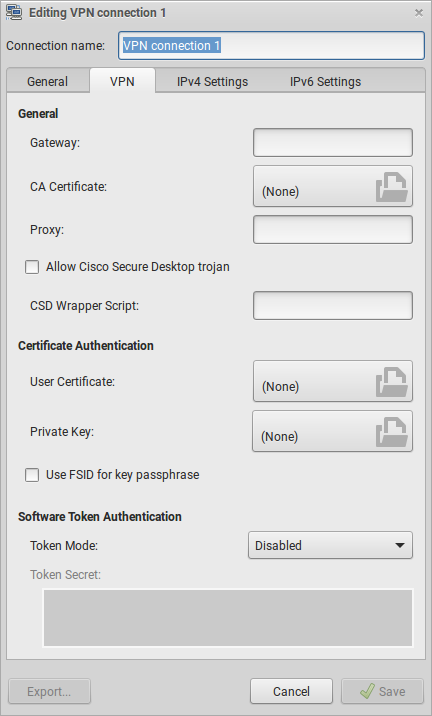The height and width of the screenshot is (716, 432).
Task: Enable Allow Cisco Secure Desktop trojan
Action: click(x=32, y=267)
